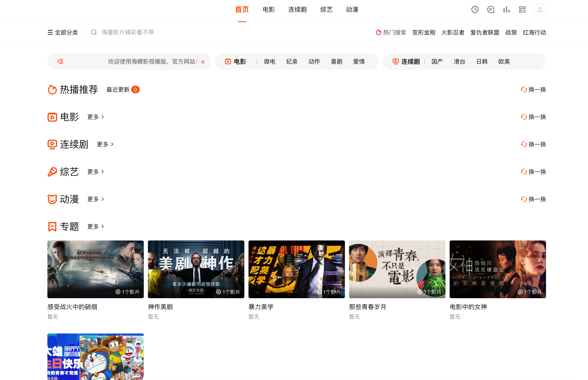This screenshot has width=588, height=380.
Task: Expand 更多 for the 连续剧 section
Action: (x=105, y=144)
